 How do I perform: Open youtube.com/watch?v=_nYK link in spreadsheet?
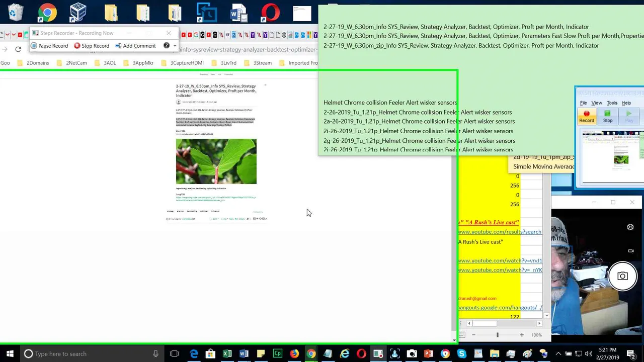tap(500, 270)
